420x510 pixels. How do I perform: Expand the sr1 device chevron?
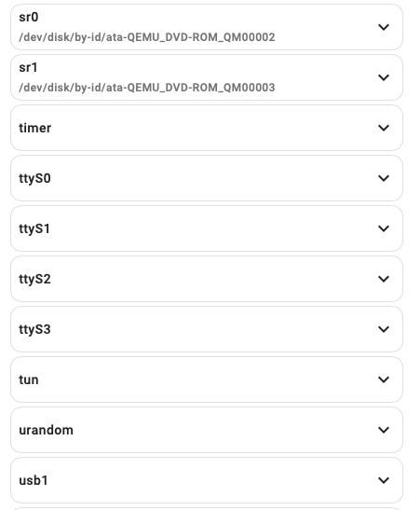point(384,77)
